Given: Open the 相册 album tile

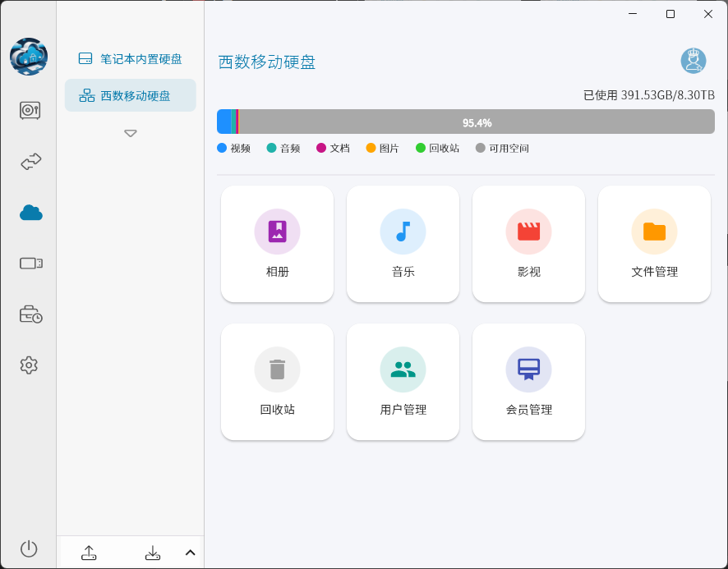Looking at the screenshot, I should pos(277,244).
